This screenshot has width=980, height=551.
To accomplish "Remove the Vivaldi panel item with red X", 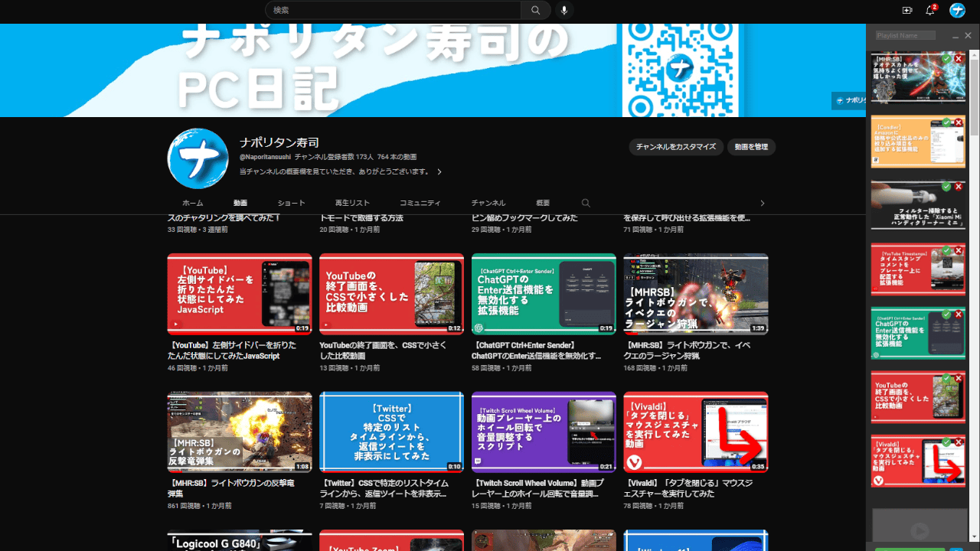I will point(959,442).
